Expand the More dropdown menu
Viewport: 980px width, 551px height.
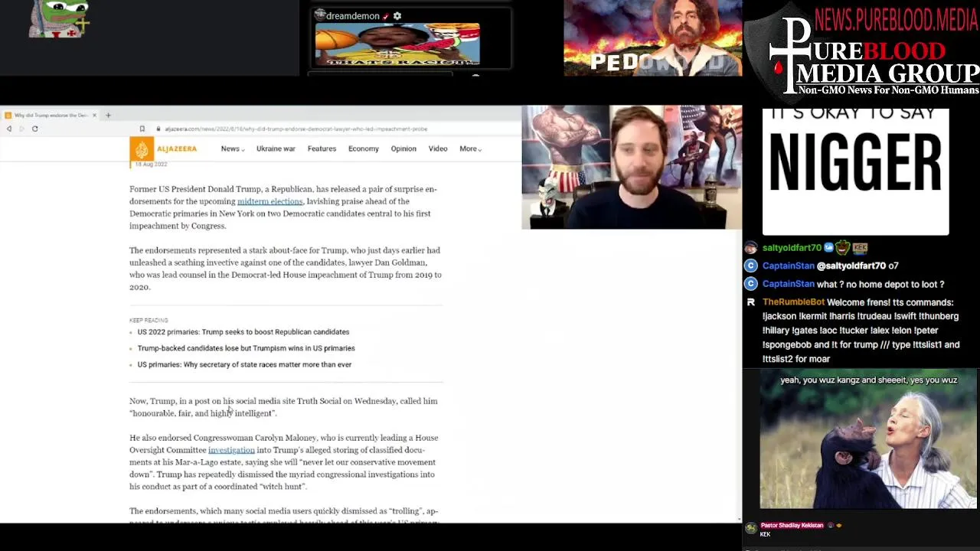470,148
